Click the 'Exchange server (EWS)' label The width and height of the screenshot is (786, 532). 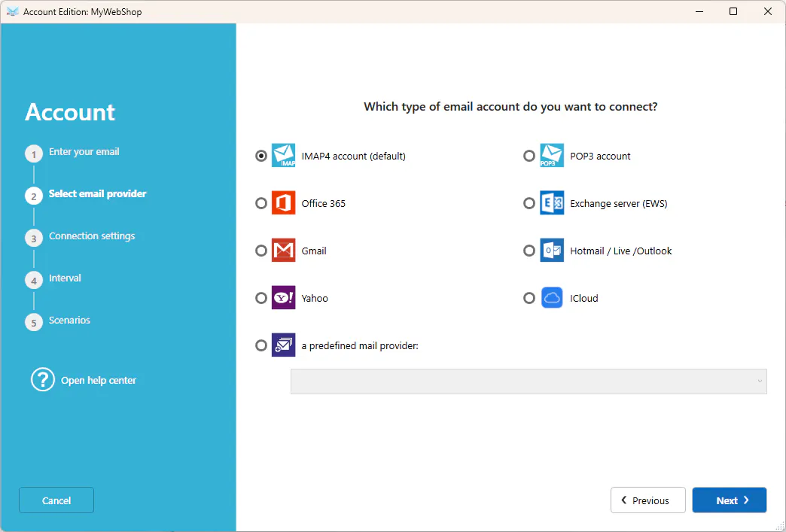coord(619,203)
